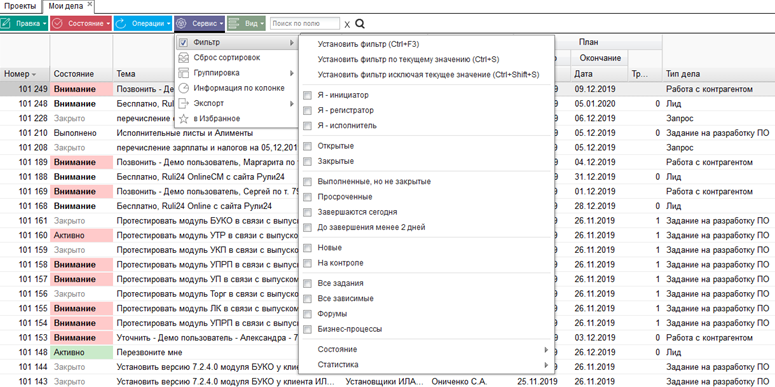775x387 pixels.
Task: Click the pencil icon on Правка button
Action: 6,23
